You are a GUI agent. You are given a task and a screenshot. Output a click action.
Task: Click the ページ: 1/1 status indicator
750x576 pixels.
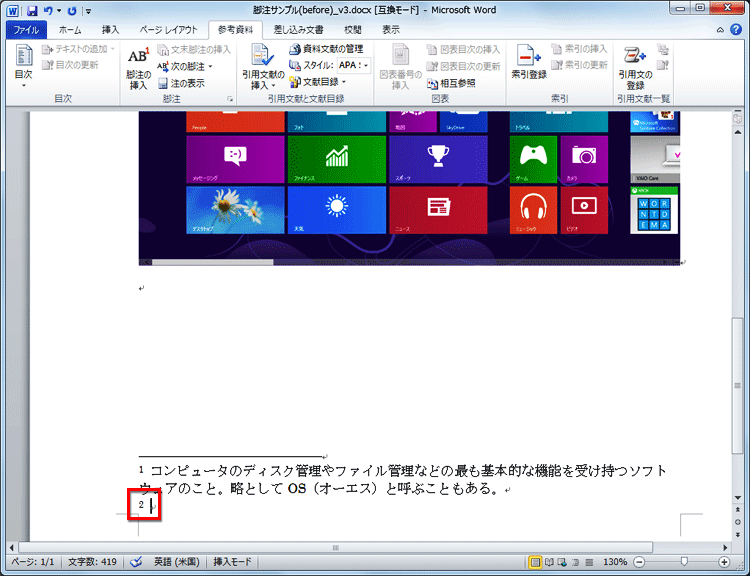(33, 562)
